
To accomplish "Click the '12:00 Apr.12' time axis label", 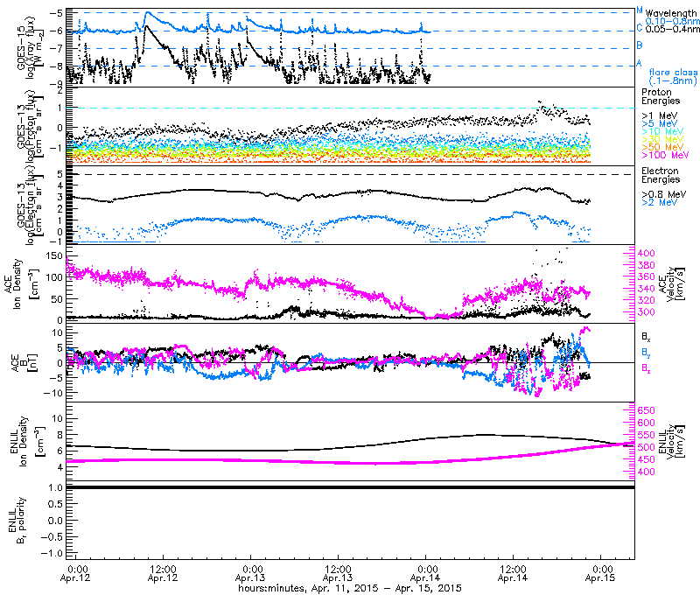I will [163, 574].
